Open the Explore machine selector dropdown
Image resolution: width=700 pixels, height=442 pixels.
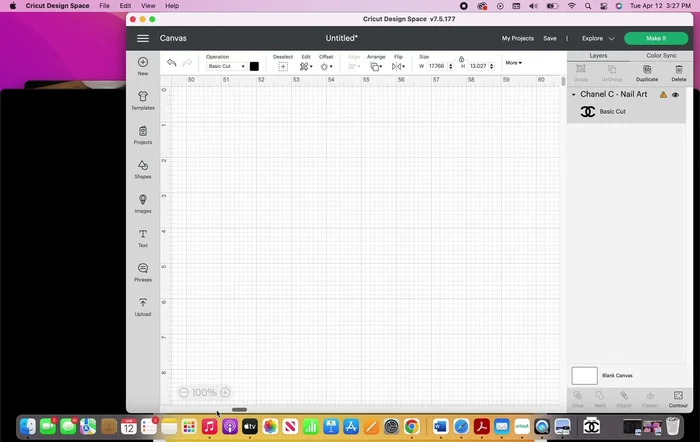point(598,38)
